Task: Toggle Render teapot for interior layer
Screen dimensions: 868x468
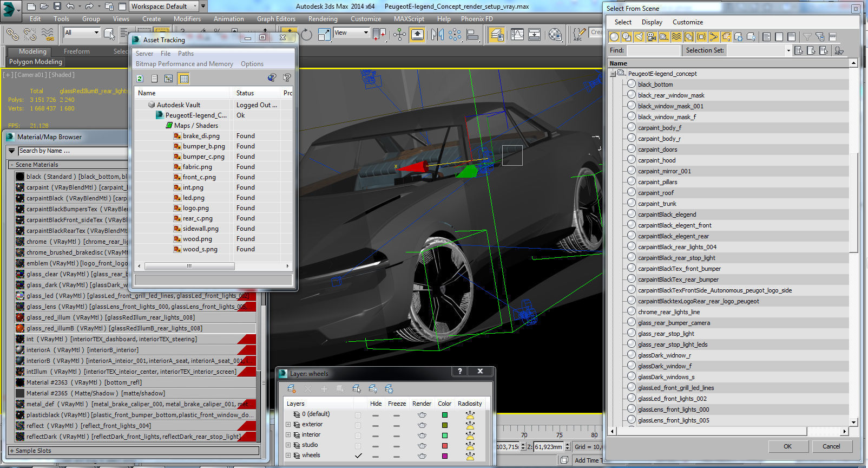Action: 422,435
